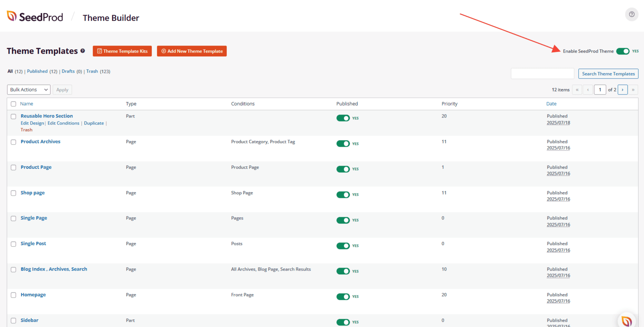This screenshot has width=644, height=327.
Task: Toggle published for Product Archives
Action: tap(343, 143)
